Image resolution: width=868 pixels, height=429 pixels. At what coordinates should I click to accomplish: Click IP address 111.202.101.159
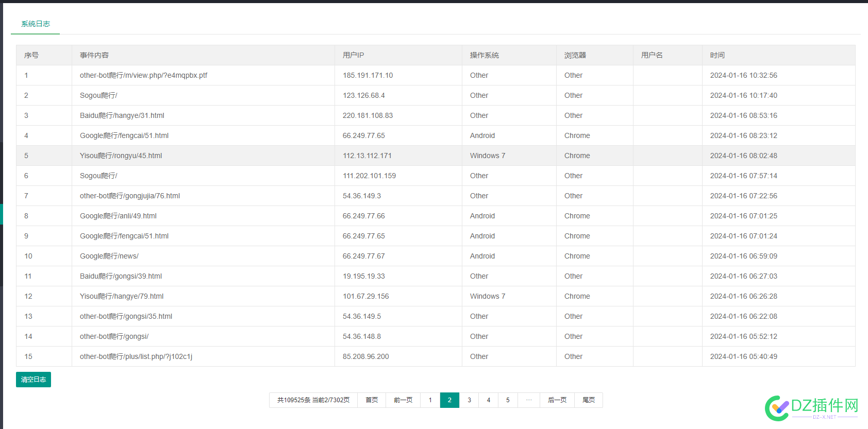click(x=369, y=176)
